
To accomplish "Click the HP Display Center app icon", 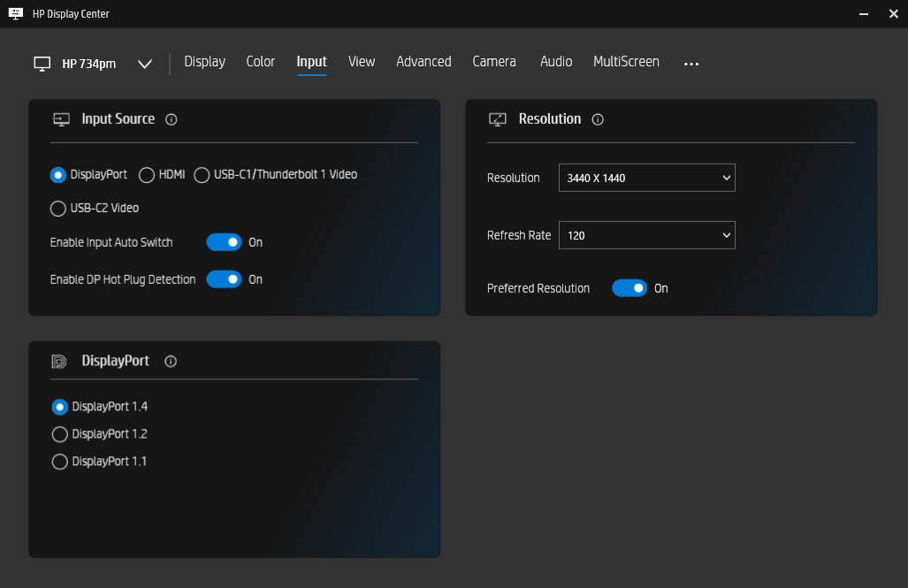I will pyautogui.click(x=16, y=13).
